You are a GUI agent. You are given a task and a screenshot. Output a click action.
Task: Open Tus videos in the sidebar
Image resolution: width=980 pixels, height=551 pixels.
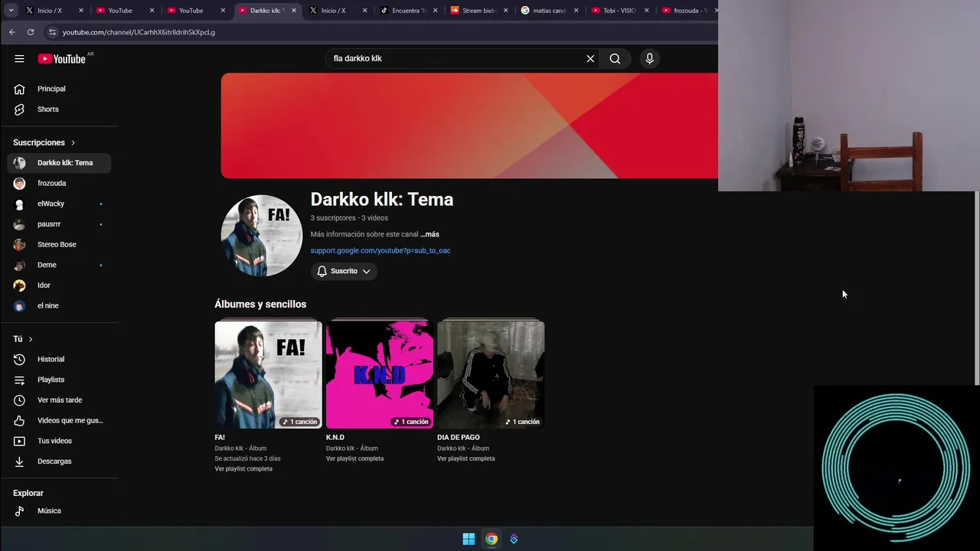pos(59,441)
